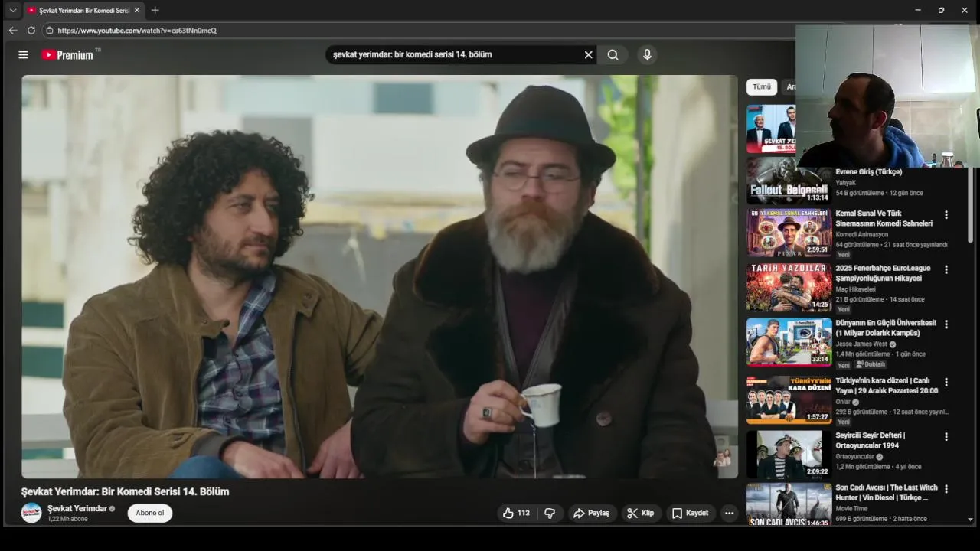Open the Kemal Sunal Sahneleri thumbnail

point(789,233)
